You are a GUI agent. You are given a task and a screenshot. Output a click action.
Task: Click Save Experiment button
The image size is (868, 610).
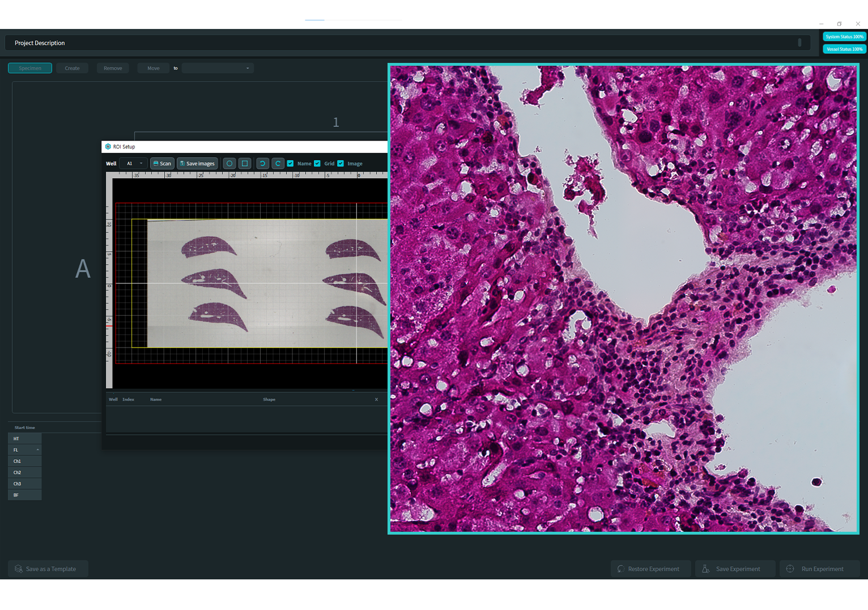click(735, 569)
